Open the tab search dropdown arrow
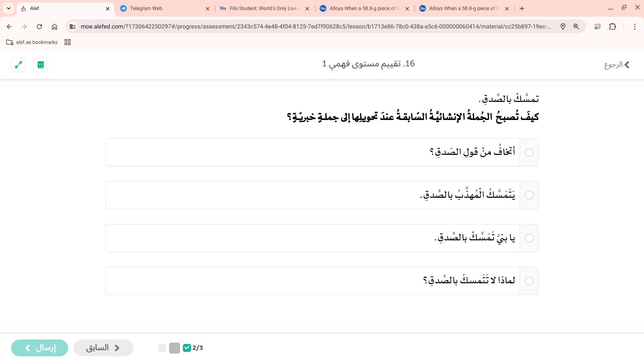Screen dimensions: 644x362 [9, 8]
